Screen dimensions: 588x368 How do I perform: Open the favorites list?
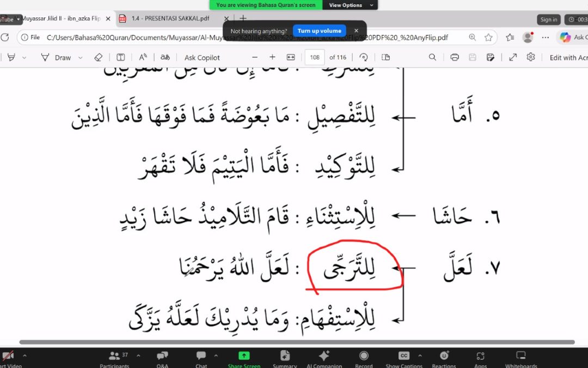pos(510,37)
